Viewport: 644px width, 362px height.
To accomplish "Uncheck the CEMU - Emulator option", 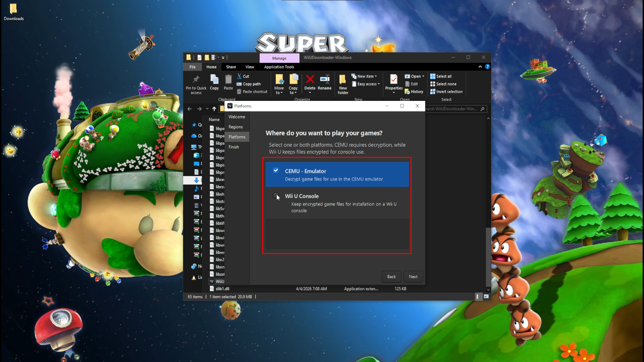I will pos(276,171).
